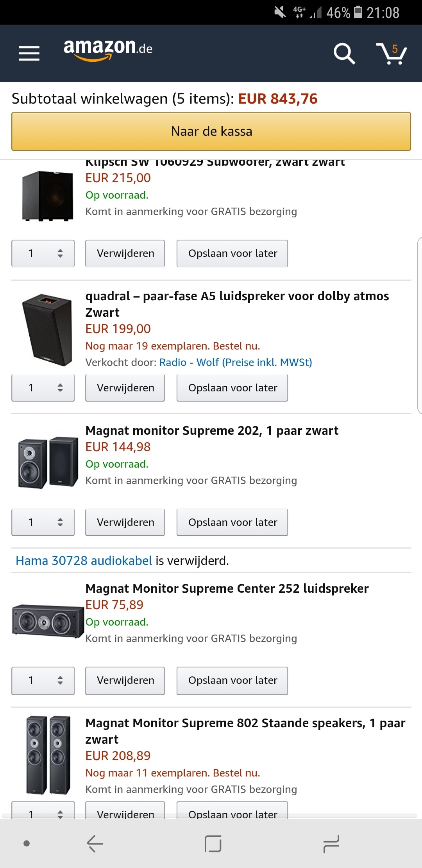Open quantity dropdown for Magnat Center 252

pyautogui.click(x=43, y=680)
